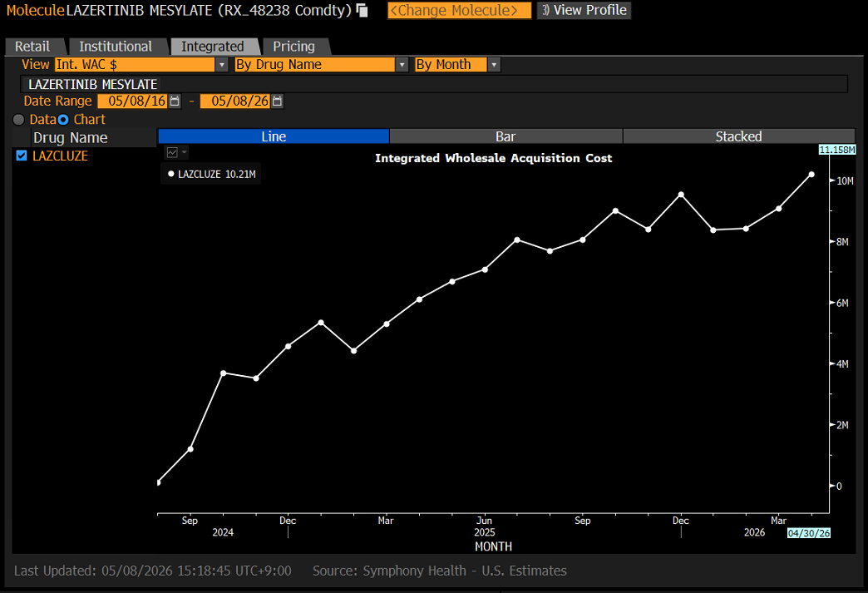Image resolution: width=868 pixels, height=593 pixels.
Task: Click the Change Molecule button
Action: click(459, 11)
